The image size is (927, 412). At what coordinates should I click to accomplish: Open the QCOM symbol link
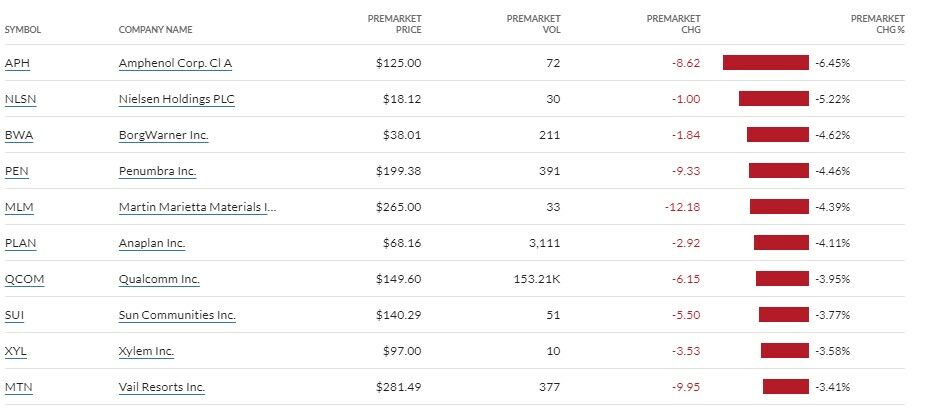coord(24,279)
